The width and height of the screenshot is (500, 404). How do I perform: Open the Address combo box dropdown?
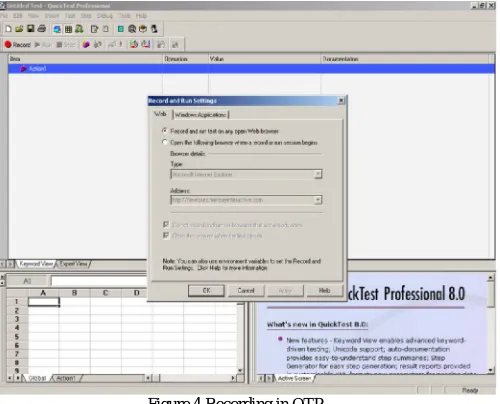pyautogui.click(x=318, y=200)
